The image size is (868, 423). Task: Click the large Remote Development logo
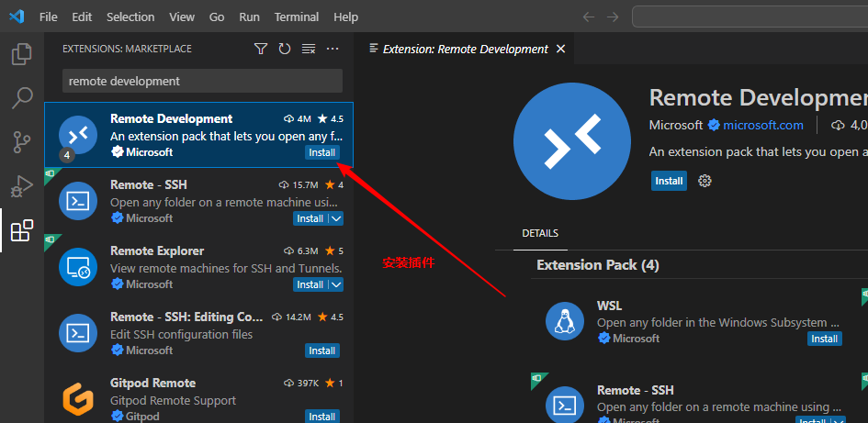tap(572, 141)
